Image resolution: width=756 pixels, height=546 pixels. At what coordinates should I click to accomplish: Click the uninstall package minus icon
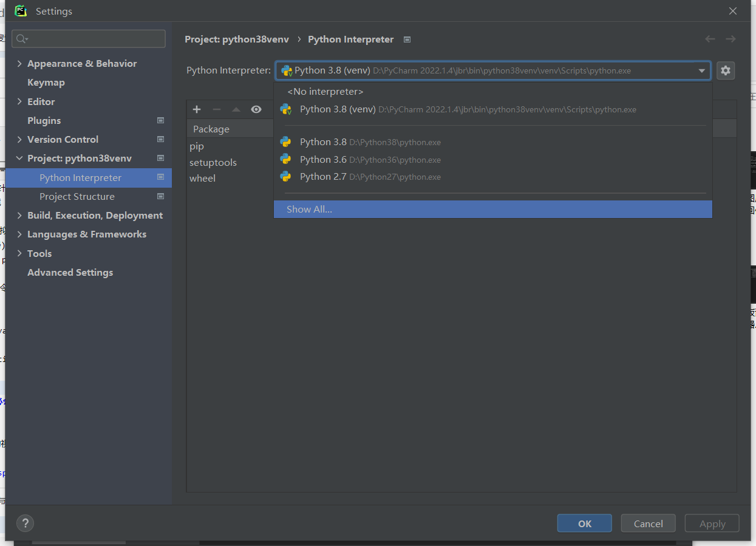pyautogui.click(x=217, y=109)
